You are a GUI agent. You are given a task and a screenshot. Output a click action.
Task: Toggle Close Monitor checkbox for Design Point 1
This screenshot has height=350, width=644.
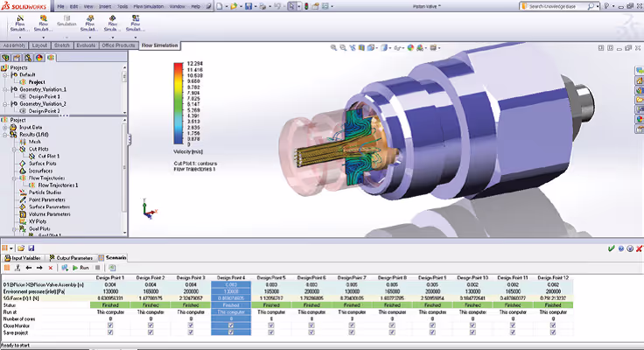110,325
